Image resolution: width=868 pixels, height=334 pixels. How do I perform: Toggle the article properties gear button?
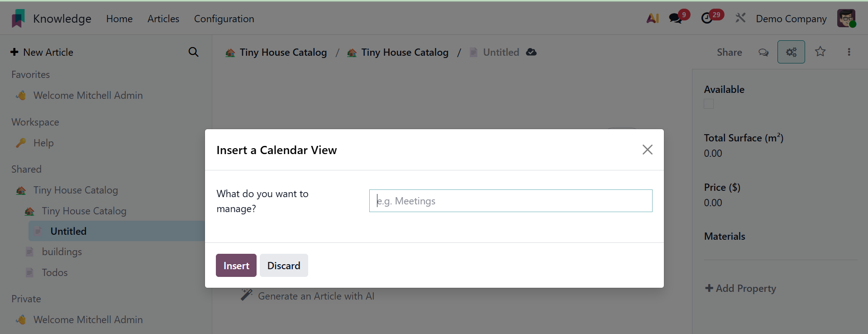[x=791, y=52]
